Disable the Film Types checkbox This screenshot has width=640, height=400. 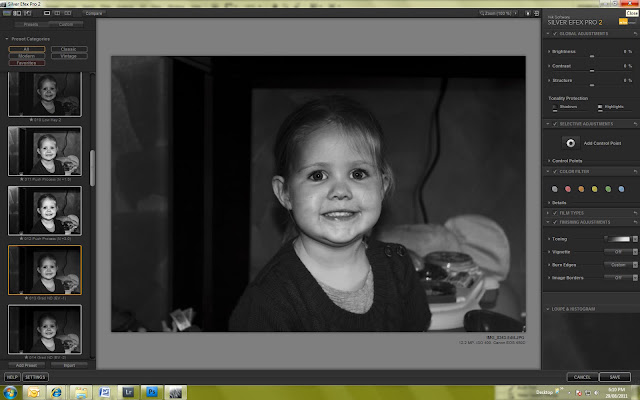(x=555, y=213)
